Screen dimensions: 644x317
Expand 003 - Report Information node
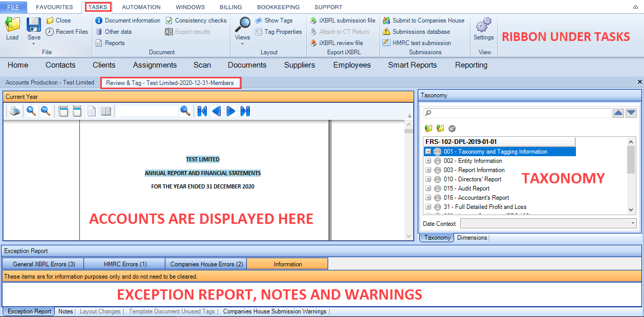click(428, 170)
